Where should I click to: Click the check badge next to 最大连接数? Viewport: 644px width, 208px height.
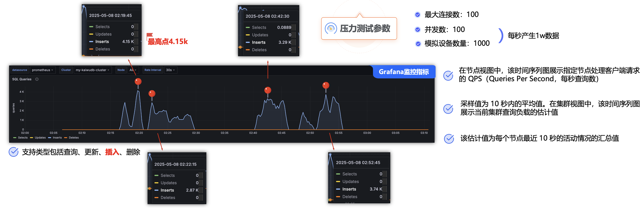point(417,15)
